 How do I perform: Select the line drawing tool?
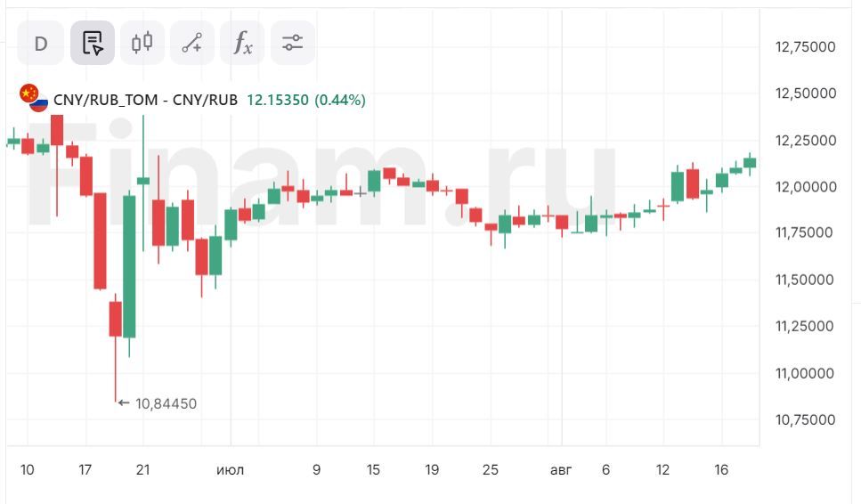(192, 43)
